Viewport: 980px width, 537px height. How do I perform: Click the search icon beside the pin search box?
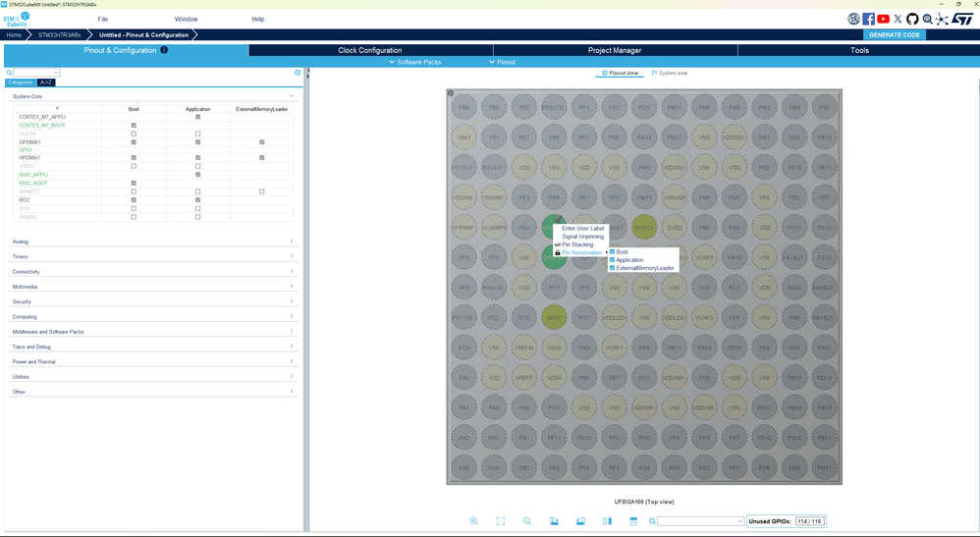pos(652,520)
